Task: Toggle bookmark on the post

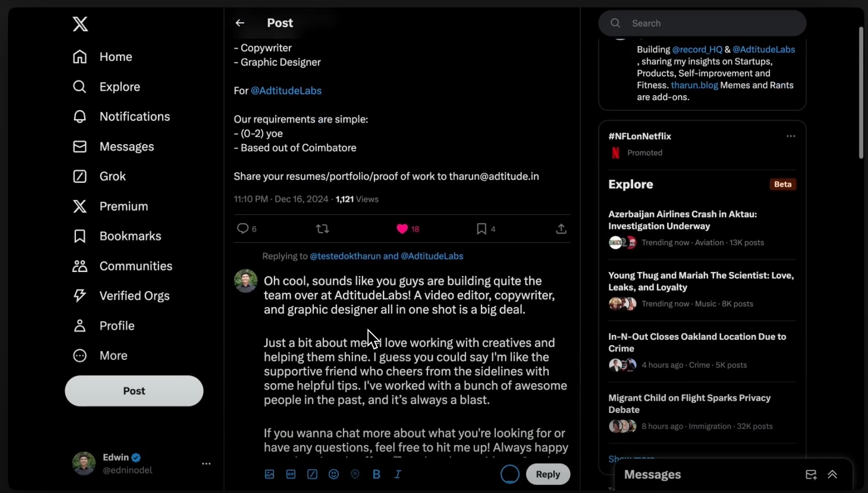Action: click(x=481, y=228)
